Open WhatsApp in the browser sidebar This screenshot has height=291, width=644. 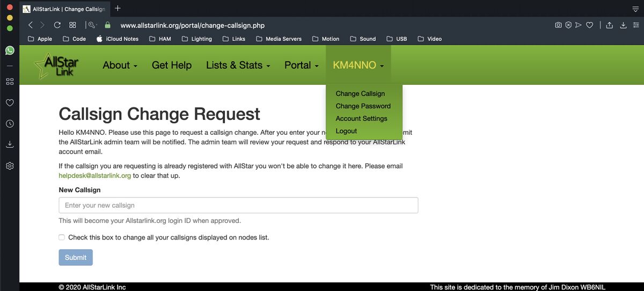click(10, 50)
